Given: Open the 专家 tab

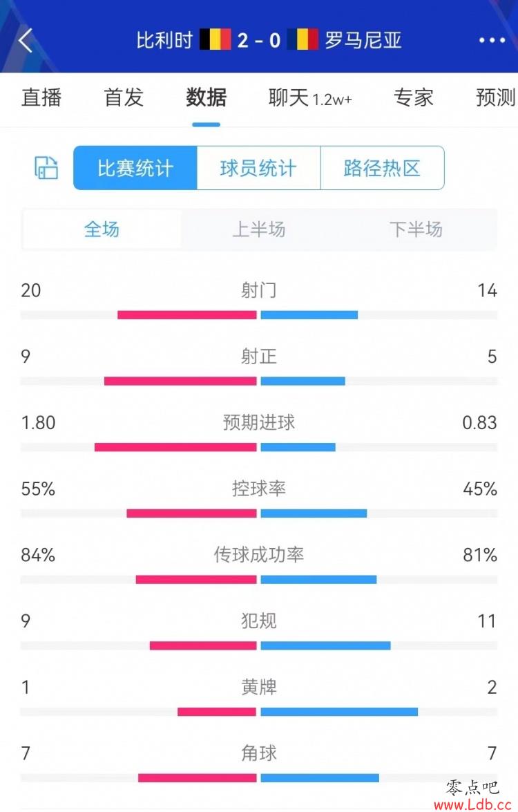Looking at the screenshot, I should [x=413, y=97].
